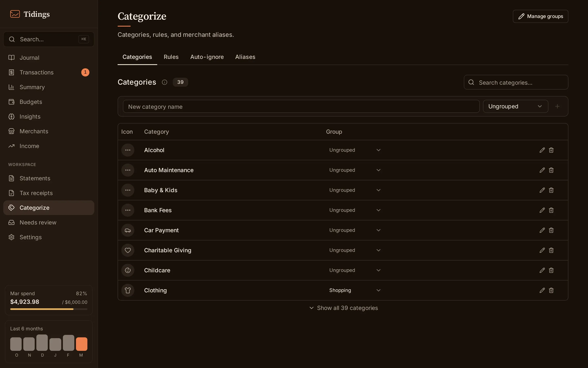
Task: Change the Baby & Kids category icon
Action: 128,190
